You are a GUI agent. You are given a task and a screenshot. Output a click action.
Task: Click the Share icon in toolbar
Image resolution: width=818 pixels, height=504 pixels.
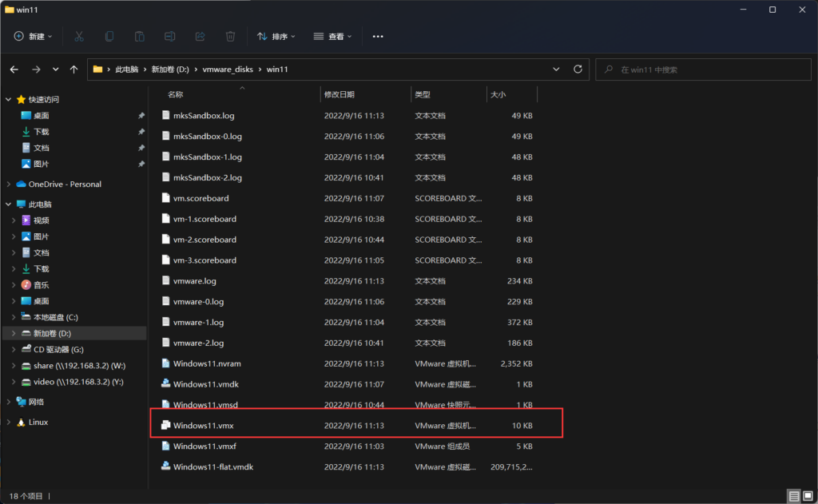(200, 36)
